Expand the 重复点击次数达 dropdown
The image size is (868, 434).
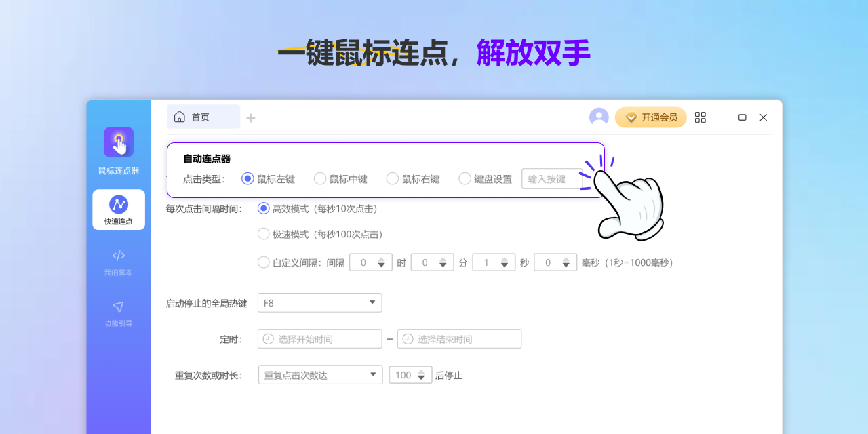(x=319, y=374)
